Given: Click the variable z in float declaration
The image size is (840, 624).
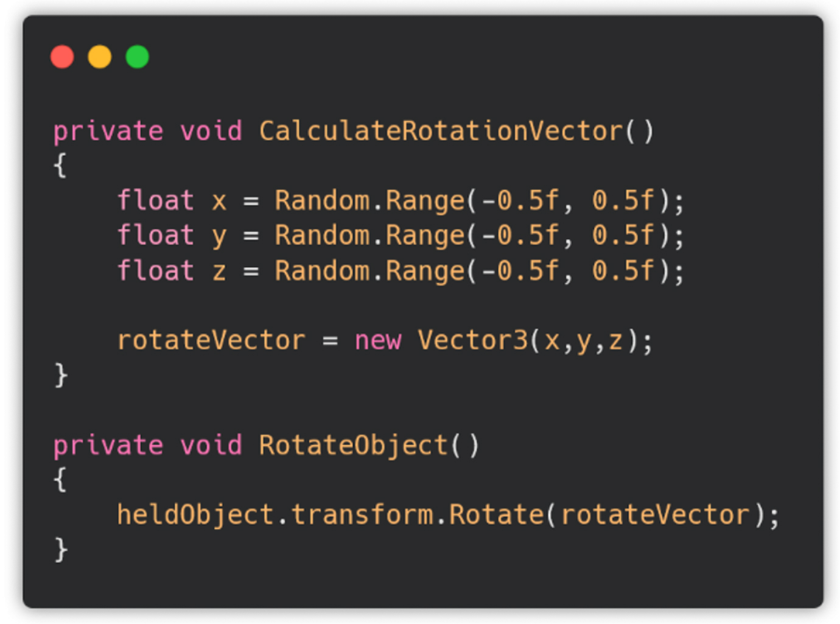Looking at the screenshot, I should pyautogui.click(x=219, y=272).
